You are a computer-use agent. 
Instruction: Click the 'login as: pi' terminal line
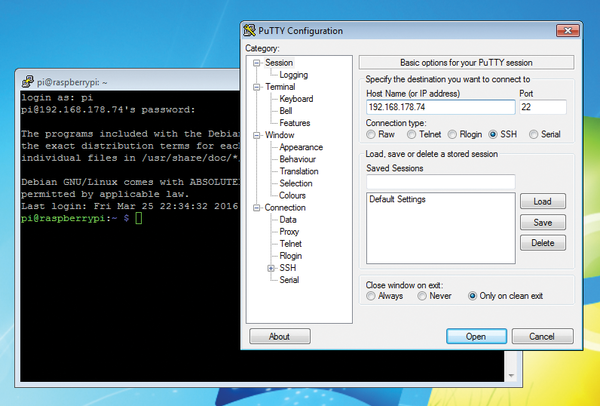tap(57, 98)
